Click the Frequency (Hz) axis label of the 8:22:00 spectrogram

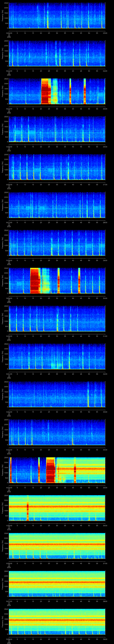[x=3, y=16]
